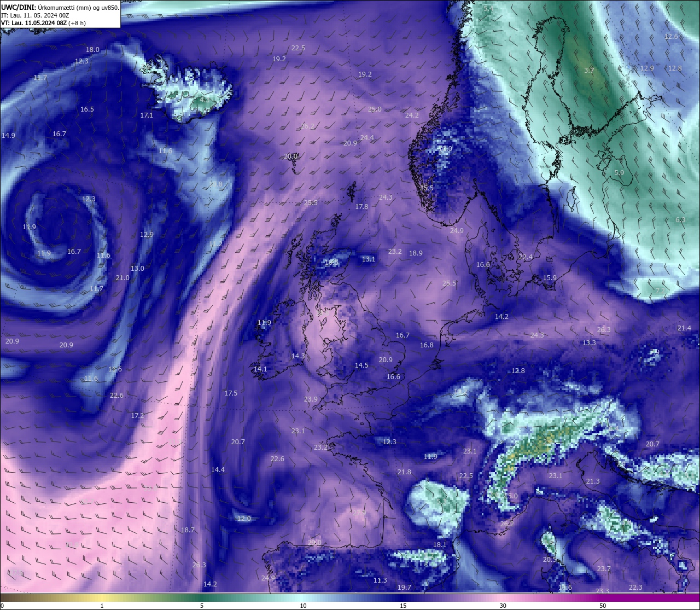700x610 pixels.
Task: Click the '21.0' value beside the Atlantic low
Action: pyautogui.click(x=122, y=278)
